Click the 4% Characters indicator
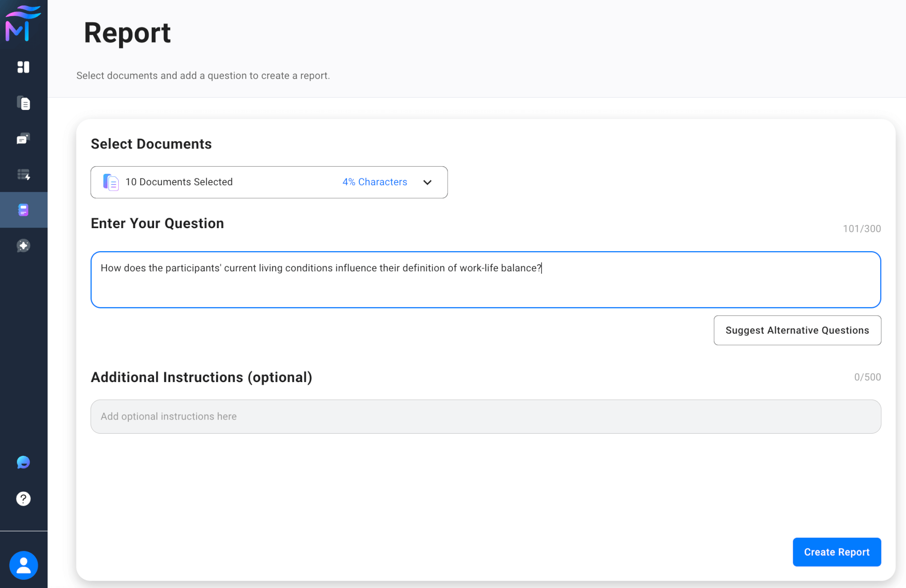This screenshot has height=588, width=906. (x=375, y=182)
